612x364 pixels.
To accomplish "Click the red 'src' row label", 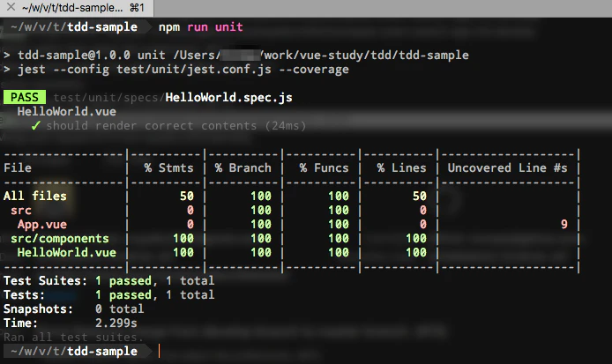I will [21, 211].
